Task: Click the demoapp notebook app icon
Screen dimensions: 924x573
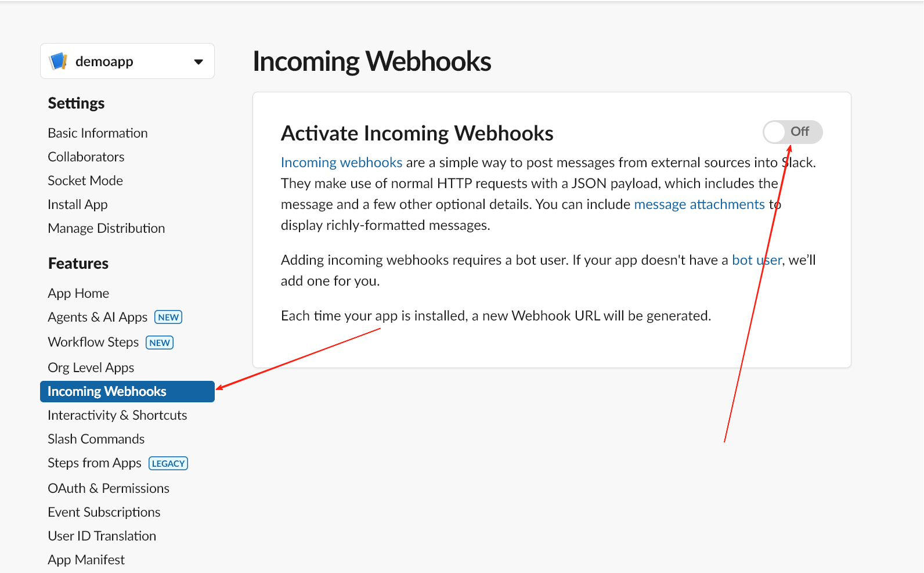Action: [x=59, y=61]
